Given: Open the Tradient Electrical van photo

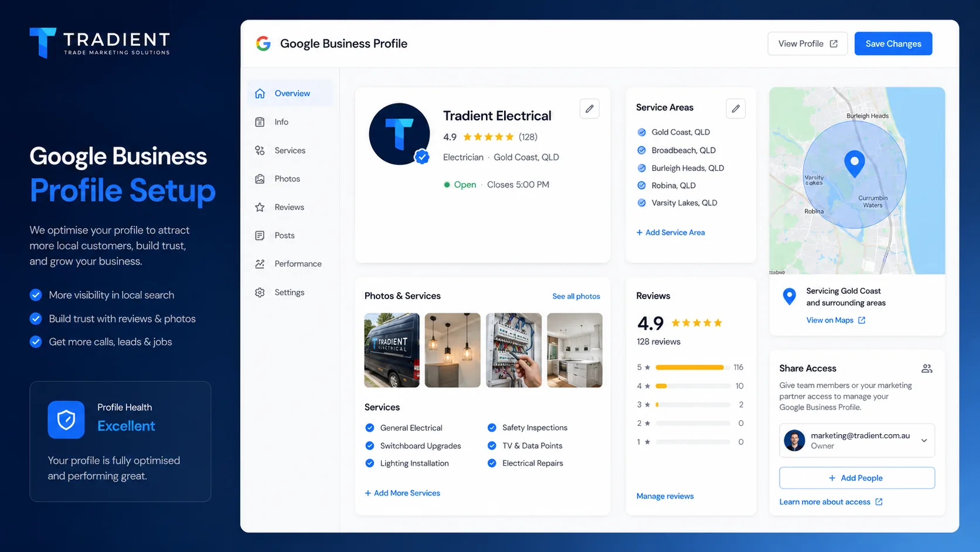Looking at the screenshot, I should tap(392, 350).
